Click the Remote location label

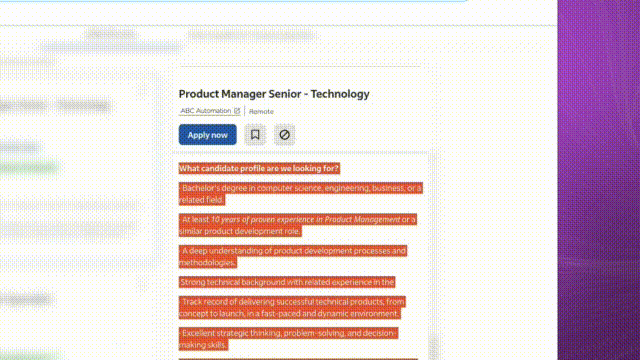coord(261,111)
